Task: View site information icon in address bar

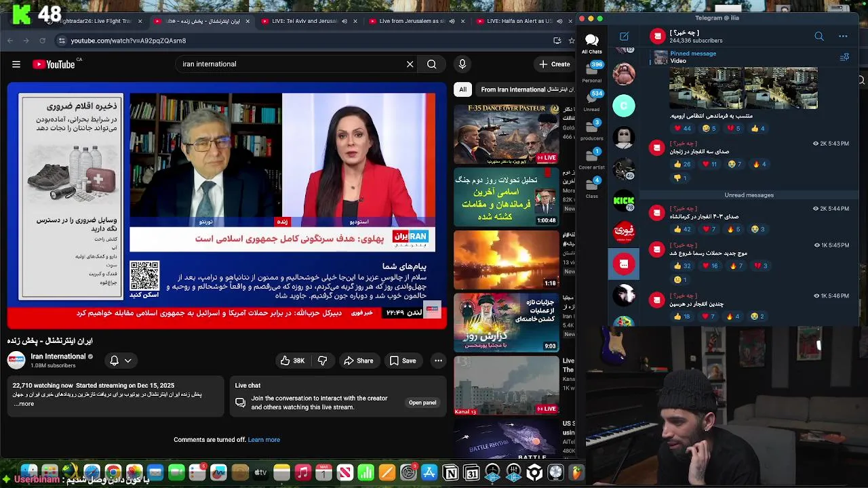Action: (x=61, y=41)
